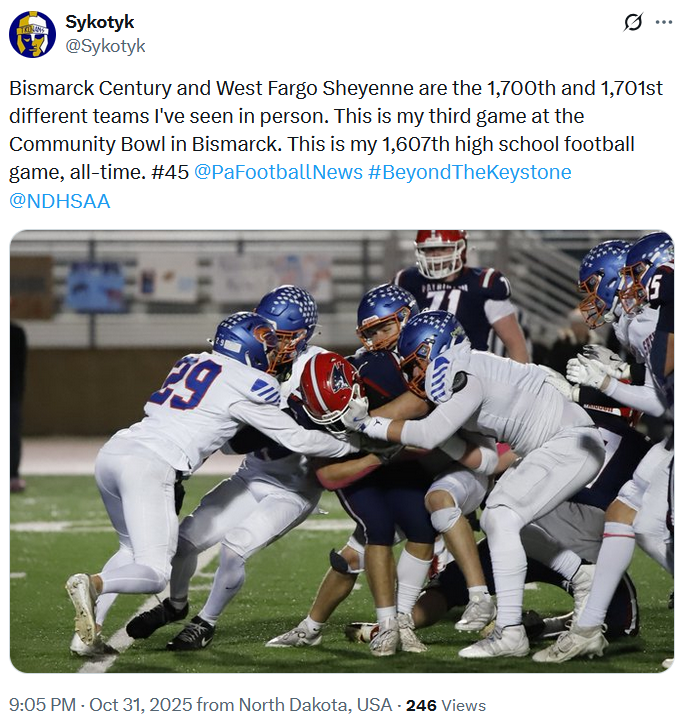Click the North Dakota, USA location text
Image resolution: width=689 pixels, height=719 pixels.
coord(315,704)
